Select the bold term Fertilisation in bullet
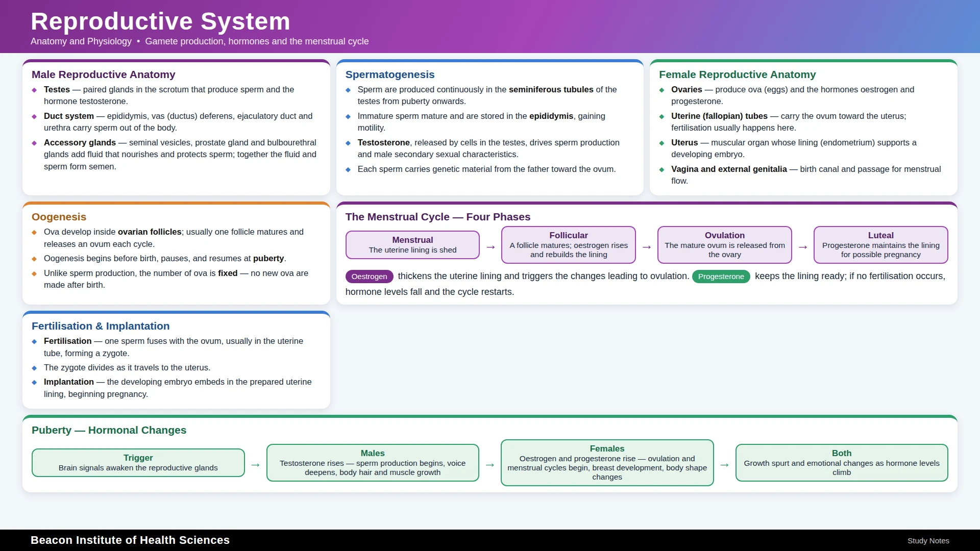This screenshot has height=551, width=980. click(67, 341)
